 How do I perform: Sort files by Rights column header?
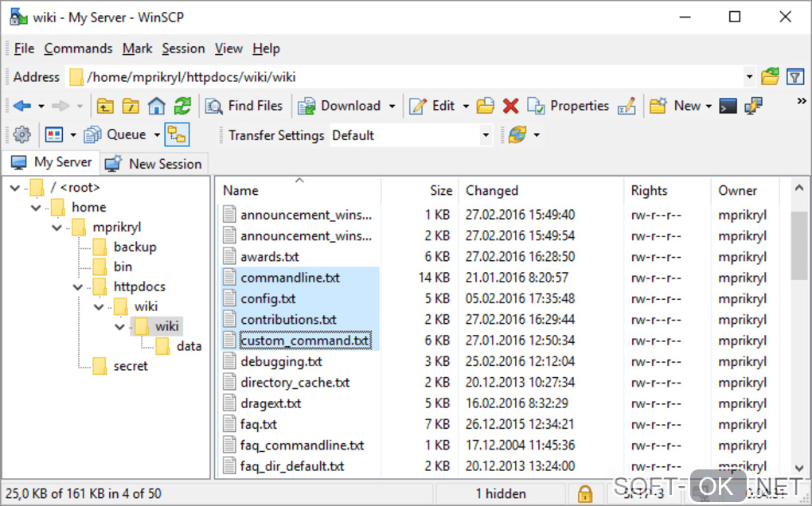coord(668,190)
